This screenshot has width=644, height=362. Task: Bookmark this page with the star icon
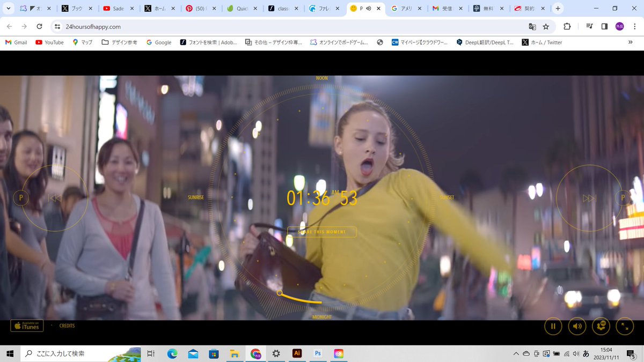click(546, 26)
